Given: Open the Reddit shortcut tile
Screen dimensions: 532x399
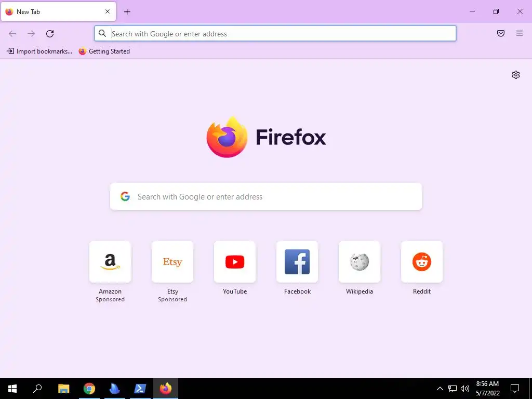Looking at the screenshot, I should click(422, 262).
